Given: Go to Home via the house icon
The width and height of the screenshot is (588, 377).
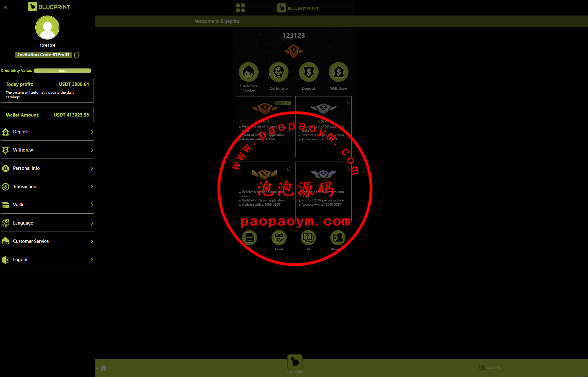Looking at the screenshot, I should (x=104, y=368).
